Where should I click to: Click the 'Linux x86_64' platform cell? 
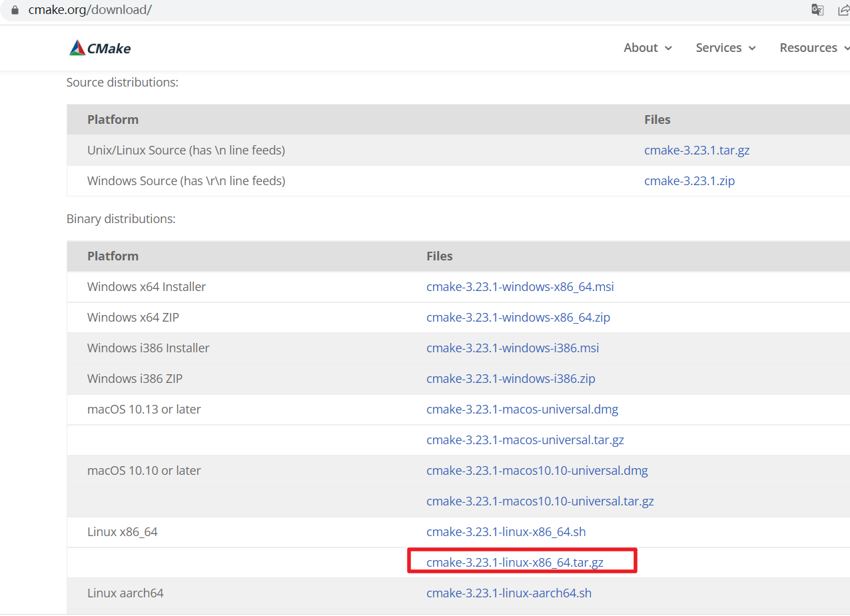123,532
